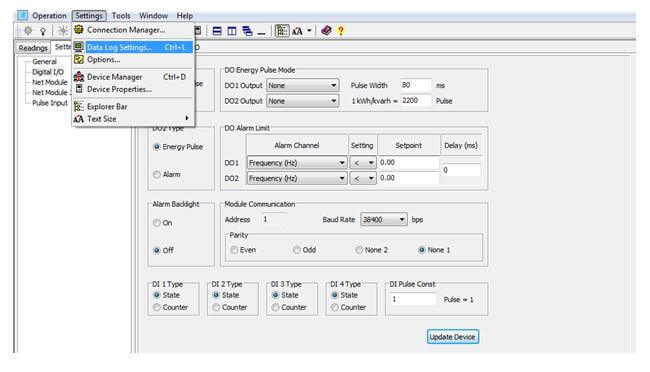Click the 1 kWh/kvarh pulse count field

tap(416, 100)
